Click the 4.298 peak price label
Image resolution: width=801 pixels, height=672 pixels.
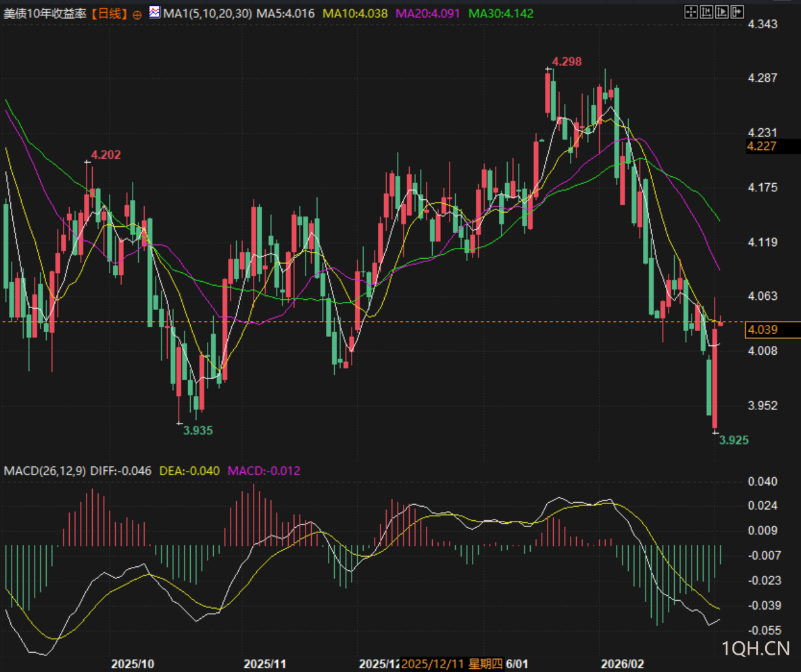[567, 61]
